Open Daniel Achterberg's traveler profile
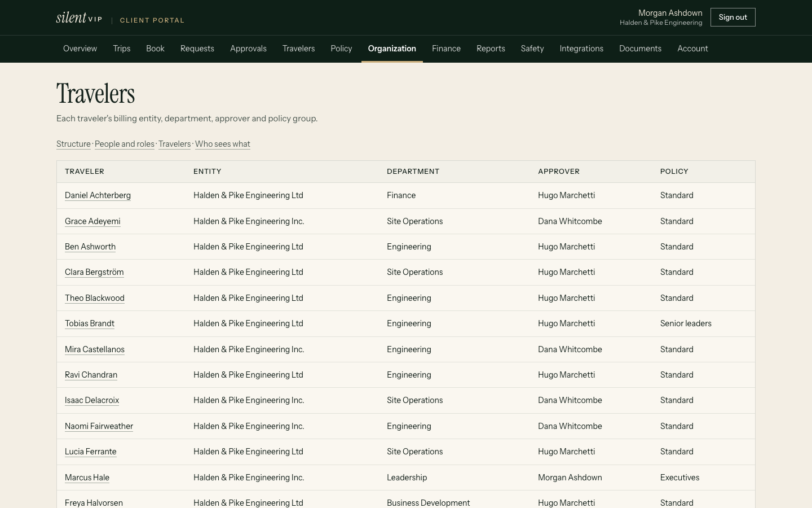The image size is (812, 508). coord(98,195)
